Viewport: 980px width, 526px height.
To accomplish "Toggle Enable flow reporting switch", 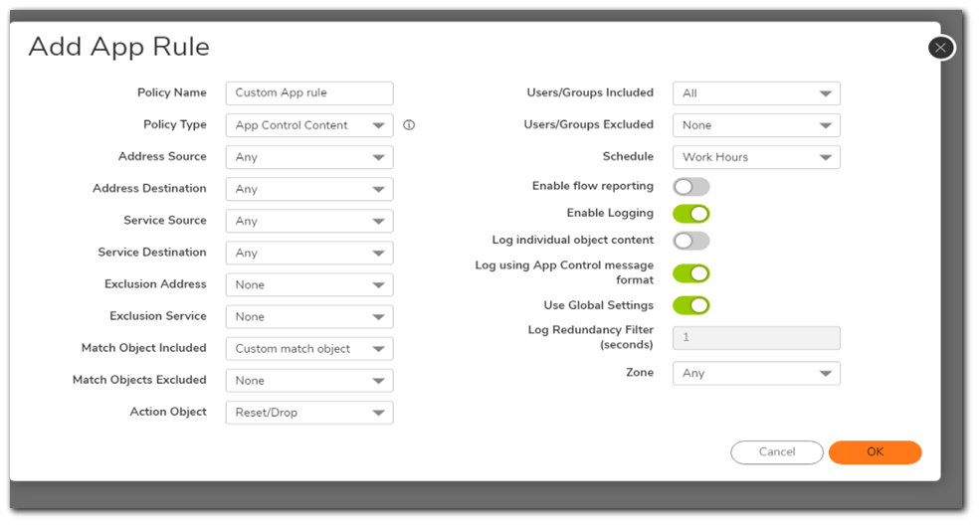I will pos(691,187).
